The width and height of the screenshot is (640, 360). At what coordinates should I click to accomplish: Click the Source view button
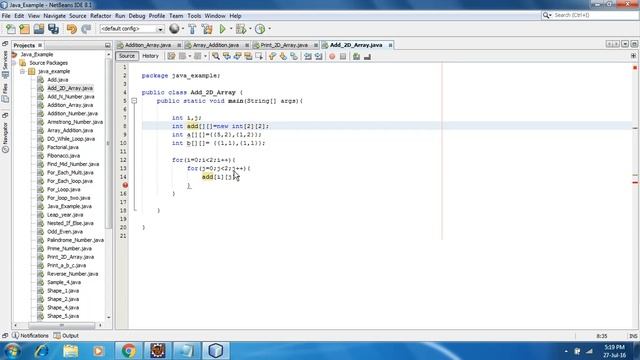(x=127, y=56)
